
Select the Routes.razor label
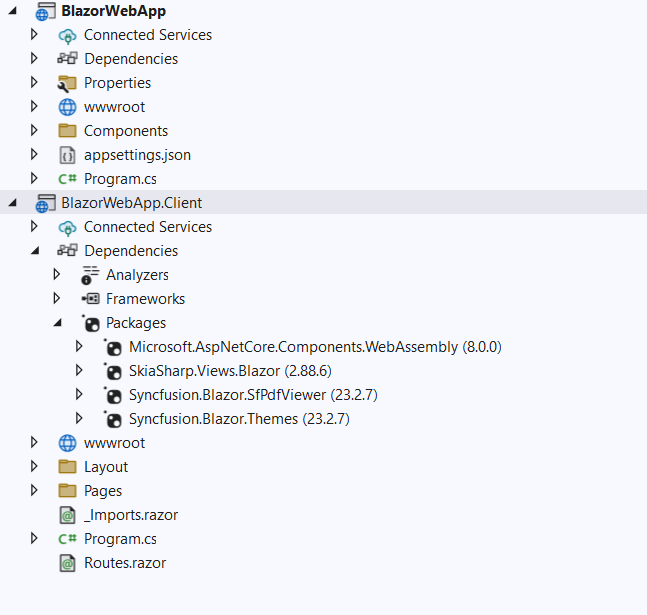pyautogui.click(x=125, y=563)
